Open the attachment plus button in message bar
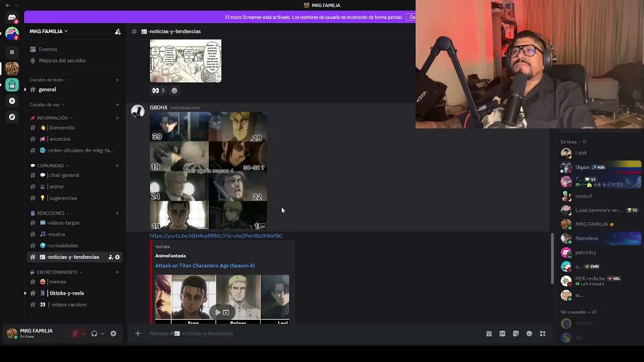 click(137, 333)
